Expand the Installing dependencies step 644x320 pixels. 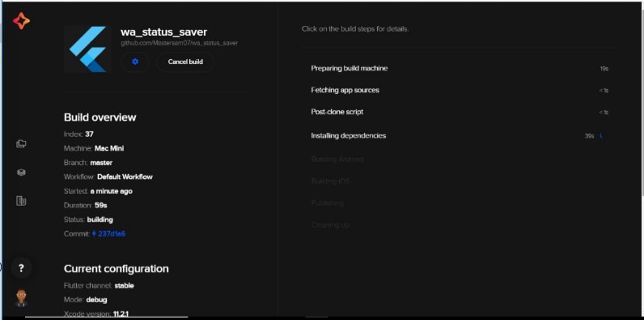[x=460, y=136]
